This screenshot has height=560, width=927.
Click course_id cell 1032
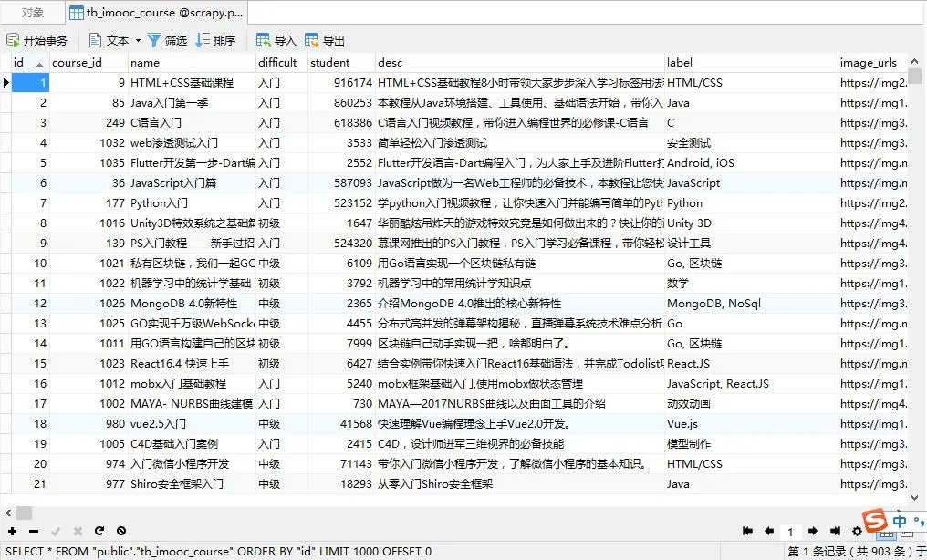coord(89,143)
